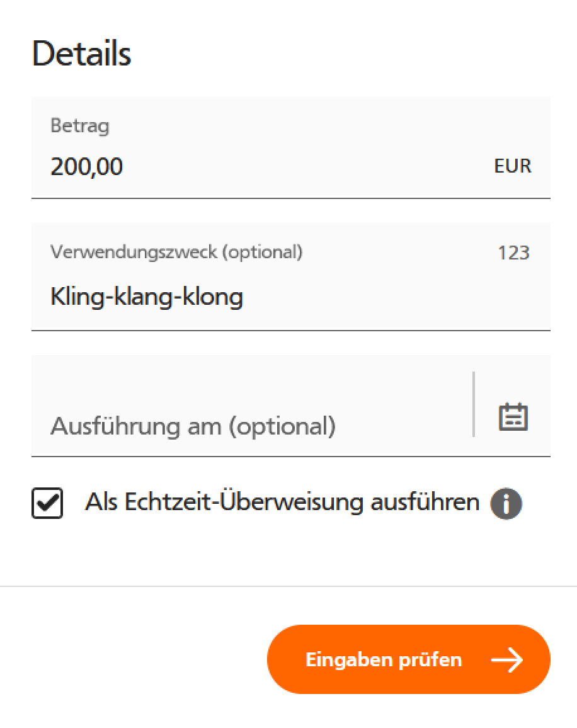577x728 pixels.
Task: Click the 'Als Echtzeit-Überweisung ausführen' label
Action: click(x=282, y=503)
